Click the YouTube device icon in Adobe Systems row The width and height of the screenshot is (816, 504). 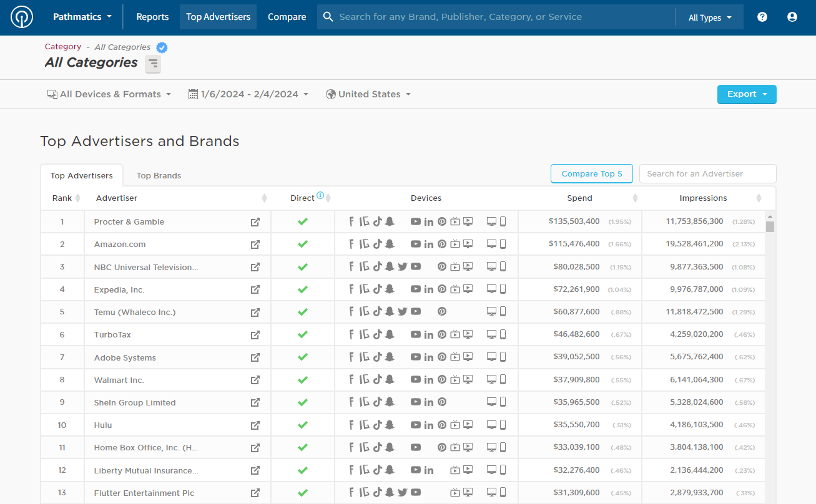point(416,357)
